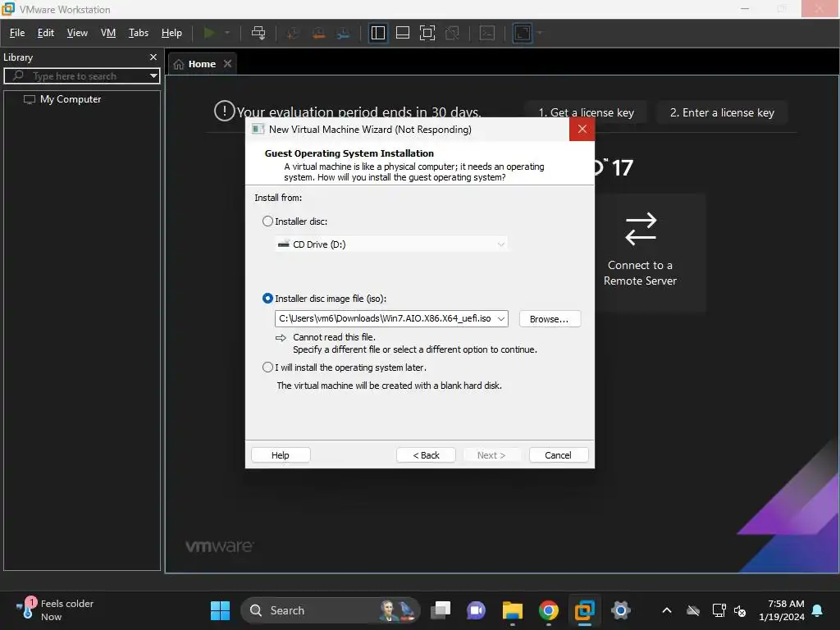Expand the ISO path dropdown arrow
This screenshot has width=840, height=630.
pos(501,319)
